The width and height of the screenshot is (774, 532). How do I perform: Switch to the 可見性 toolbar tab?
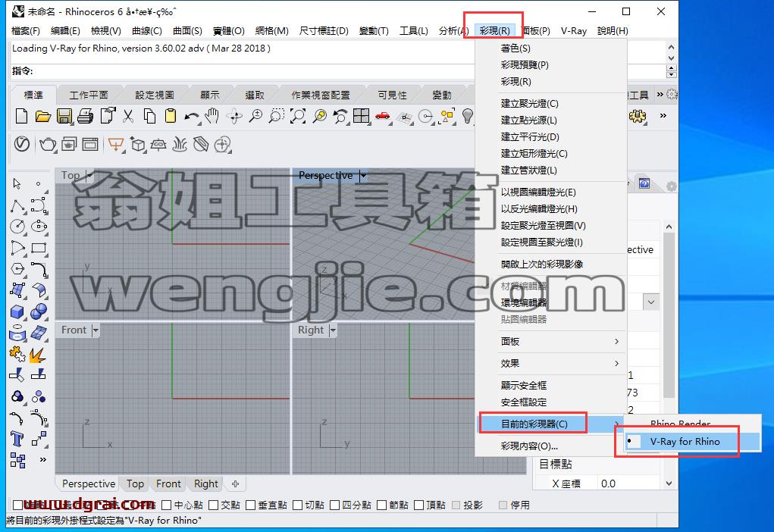click(393, 95)
